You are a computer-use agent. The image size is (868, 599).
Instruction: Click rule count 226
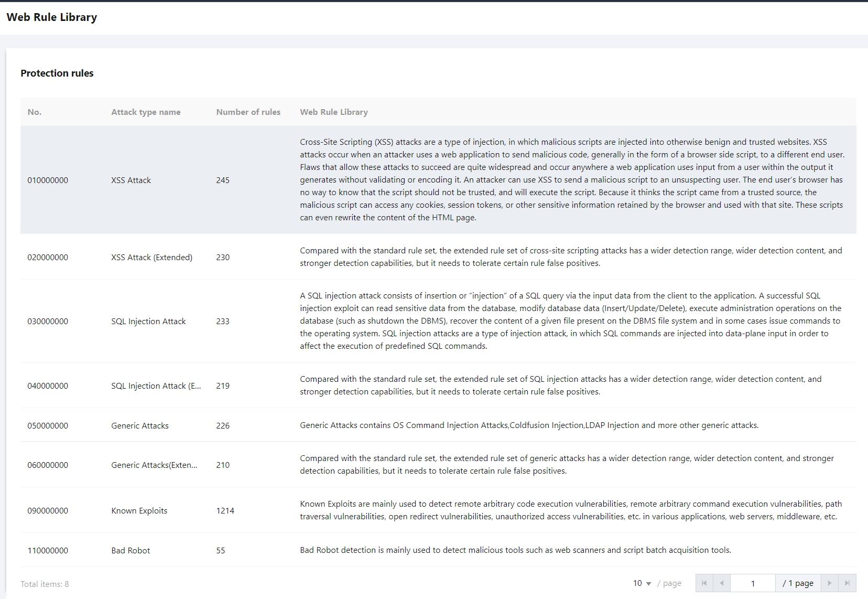point(223,425)
